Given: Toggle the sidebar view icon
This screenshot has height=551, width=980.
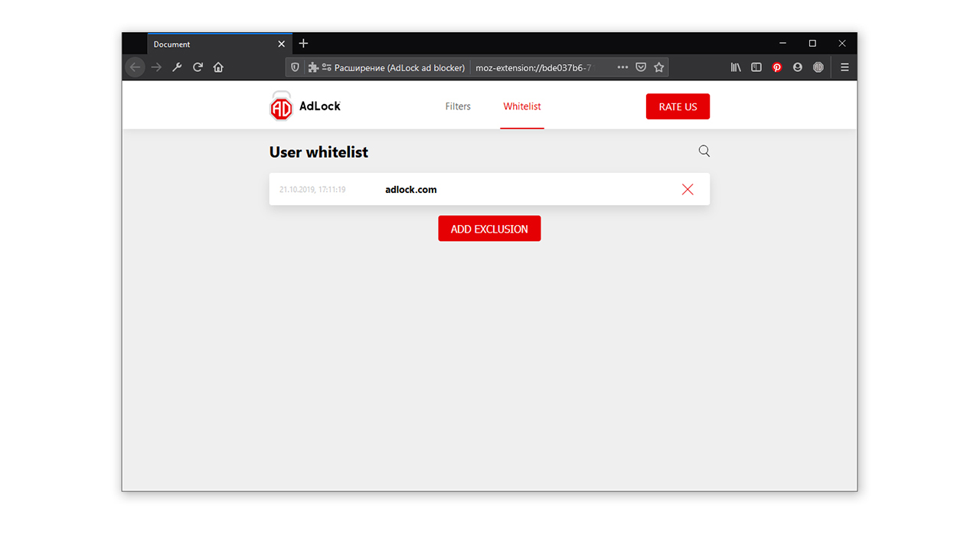Looking at the screenshot, I should pyautogui.click(x=756, y=67).
